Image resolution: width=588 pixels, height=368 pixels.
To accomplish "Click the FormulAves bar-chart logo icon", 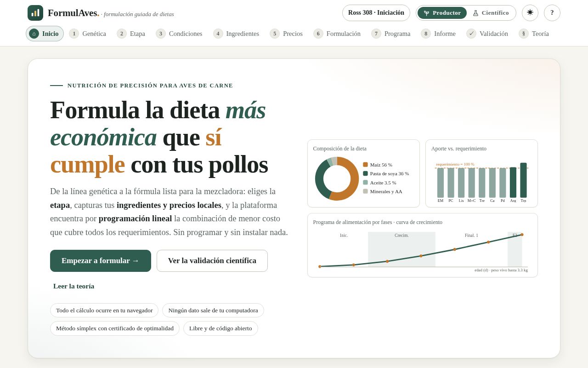I will pyautogui.click(x=35, y=13).
